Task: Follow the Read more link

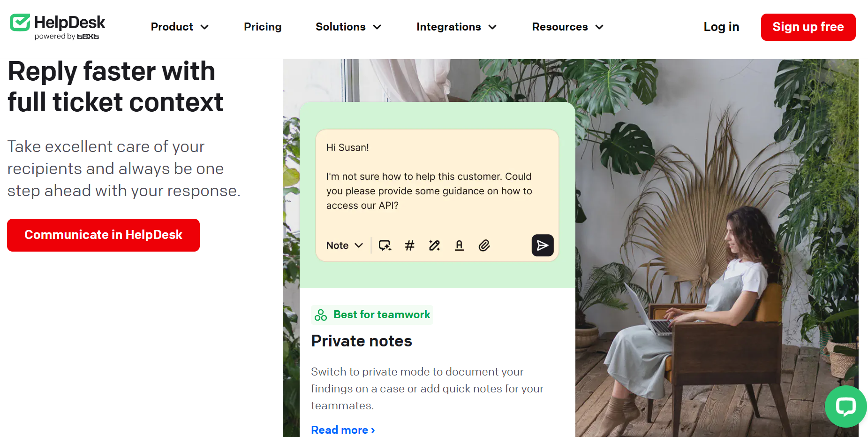Action: (x=343, y=430)
